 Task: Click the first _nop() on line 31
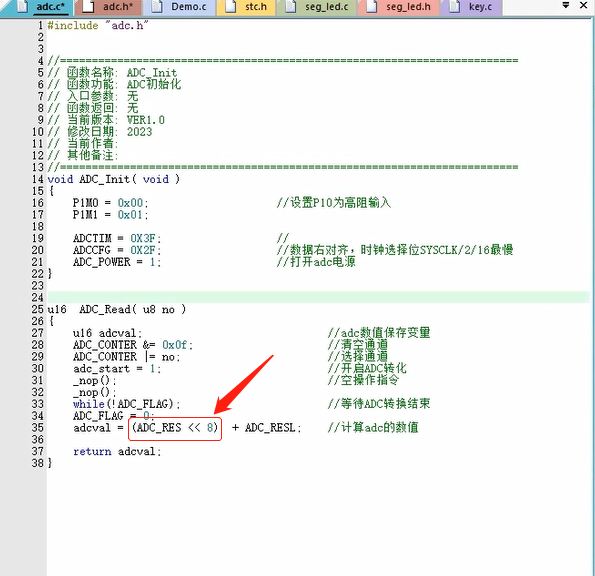click(x=94, y=381)
